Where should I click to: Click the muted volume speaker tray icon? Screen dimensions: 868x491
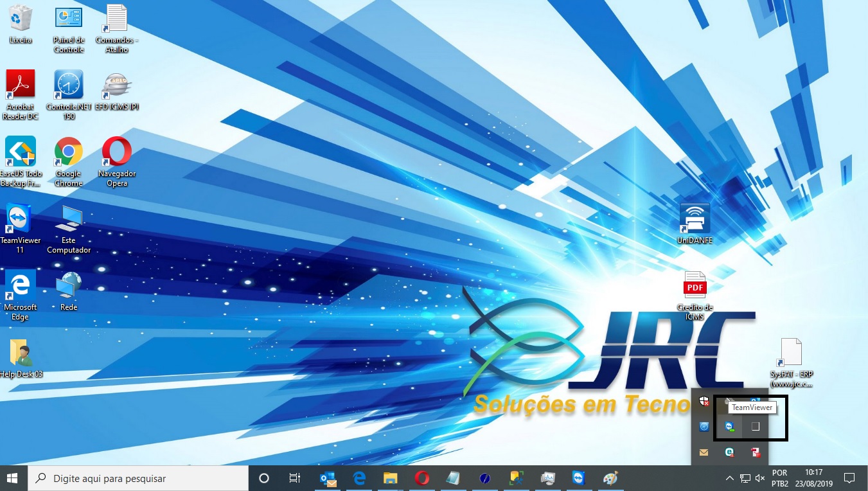tap(760, 478)
